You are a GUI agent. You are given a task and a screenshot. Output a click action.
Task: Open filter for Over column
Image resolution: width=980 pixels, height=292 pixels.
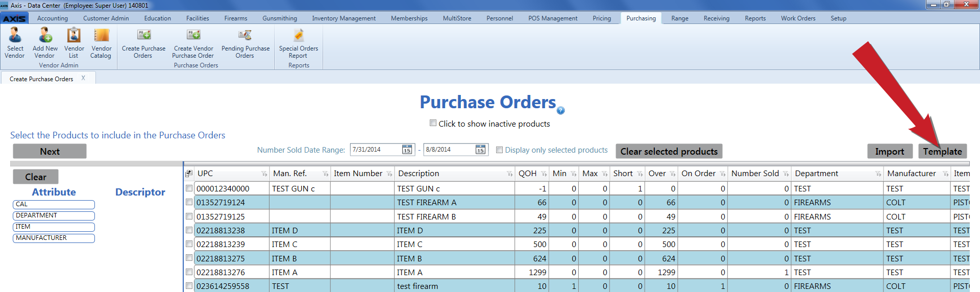click(673, 174)
